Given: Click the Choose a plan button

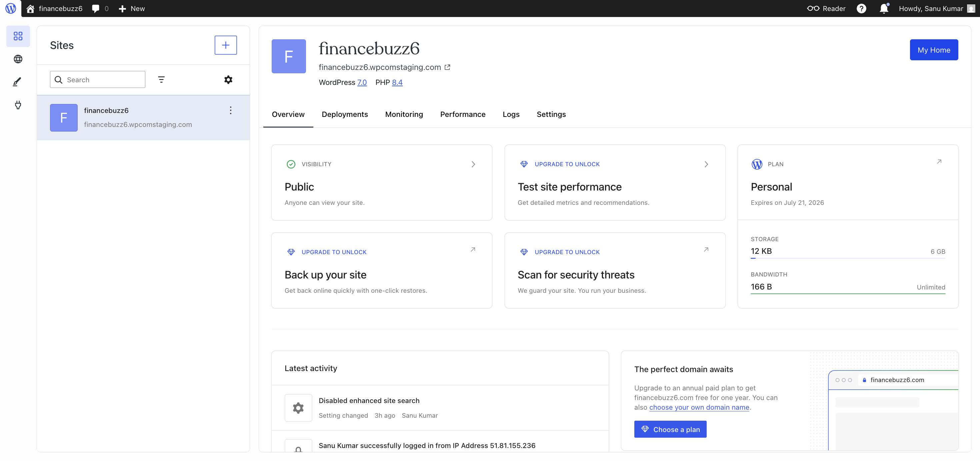Looking at the screenshot, I should (670, 429).
